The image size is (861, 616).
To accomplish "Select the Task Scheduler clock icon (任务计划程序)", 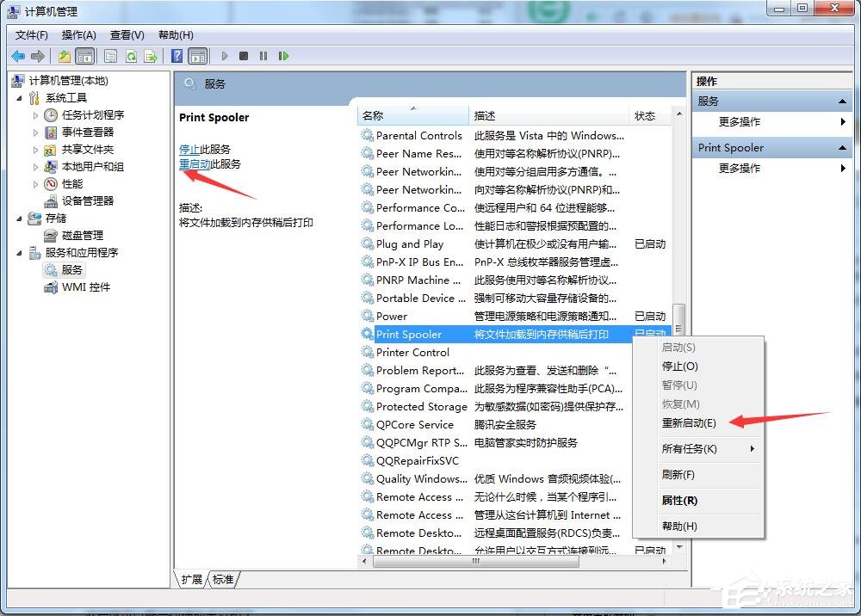I will (x=51, y=114).
